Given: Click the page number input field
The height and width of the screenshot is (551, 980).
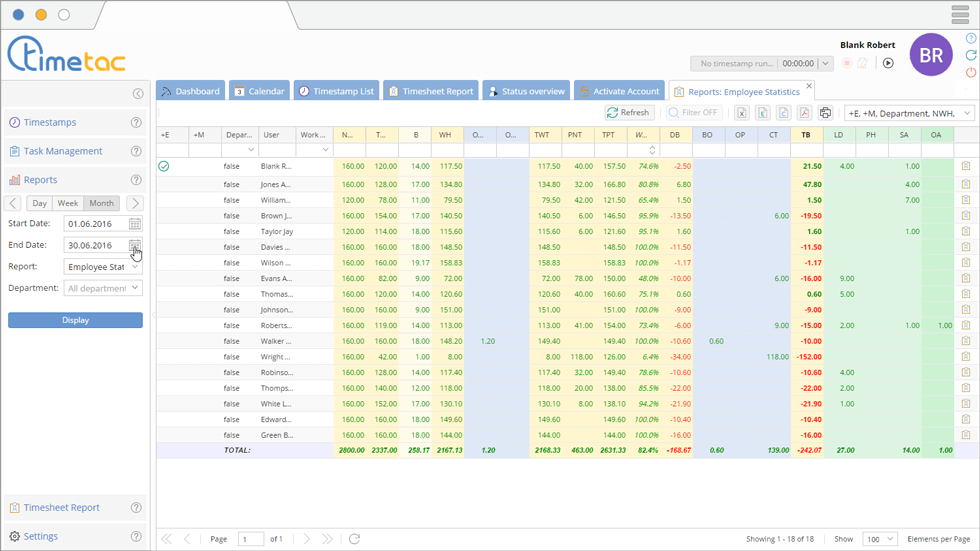Looking at the screenshot, I should point(250,539).
